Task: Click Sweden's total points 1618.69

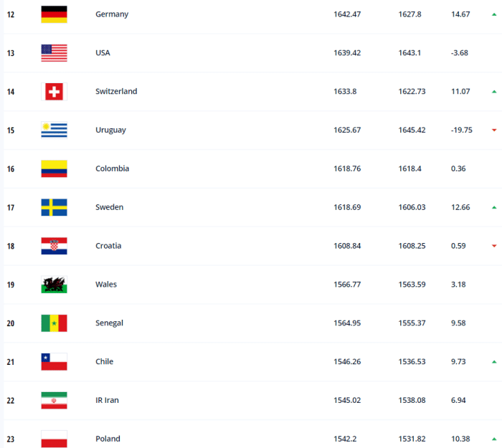Action: pos(348,208)
